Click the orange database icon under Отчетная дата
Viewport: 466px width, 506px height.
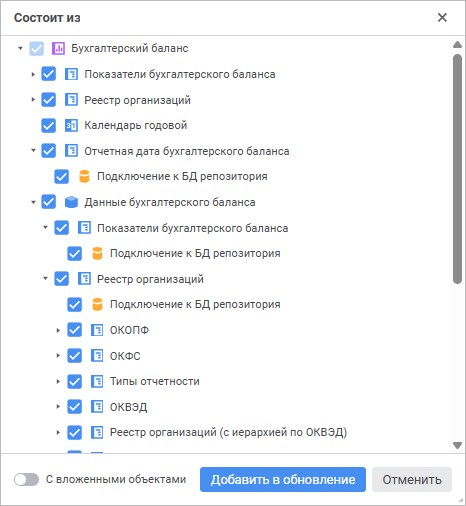click(84, 176)
